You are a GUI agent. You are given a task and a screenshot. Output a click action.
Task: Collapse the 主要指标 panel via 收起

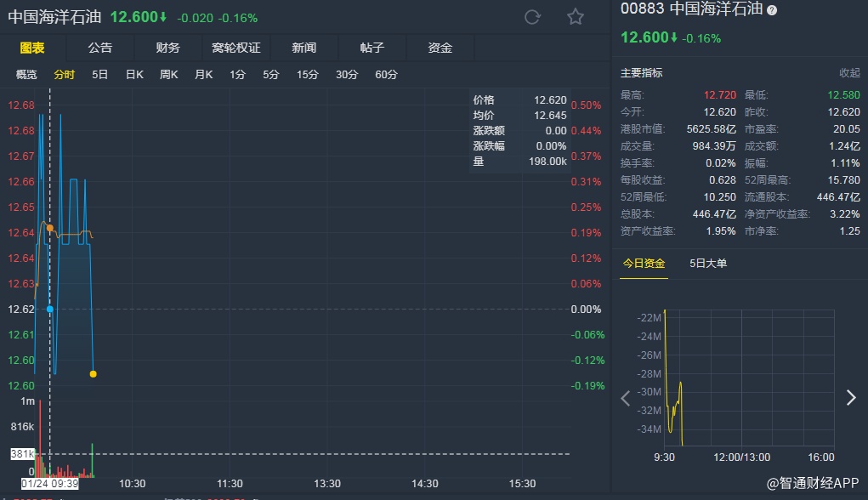point(849,73)
